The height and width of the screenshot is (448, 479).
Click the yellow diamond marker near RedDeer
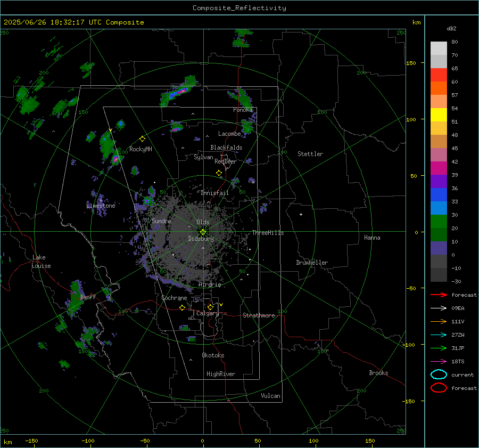pos(219,173)
